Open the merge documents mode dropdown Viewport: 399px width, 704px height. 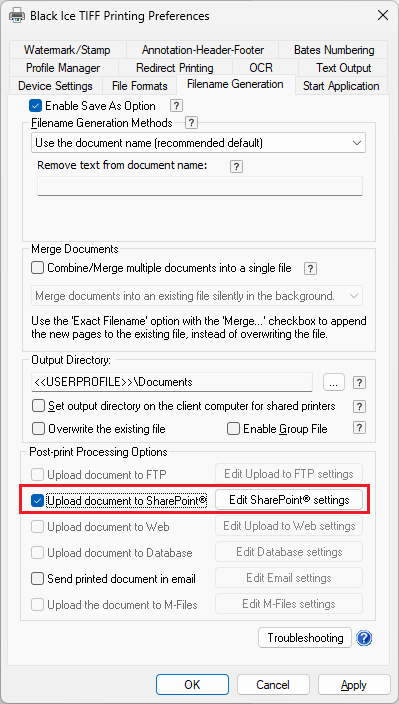pos(197,296)
